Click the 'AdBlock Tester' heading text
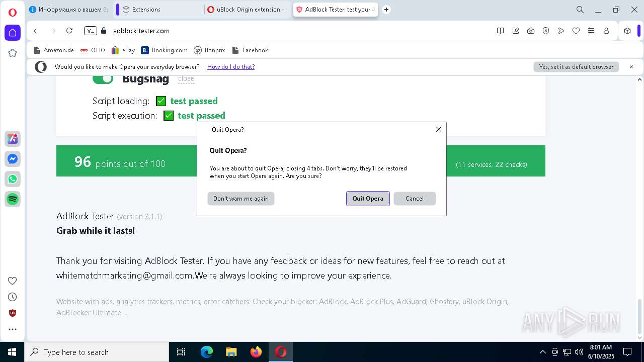Viewport: 644px width, 362px height. [85, 216]
